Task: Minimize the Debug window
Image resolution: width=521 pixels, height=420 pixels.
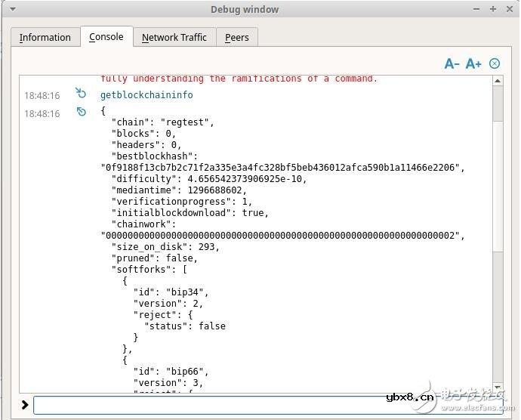Action: coord(476,9)
